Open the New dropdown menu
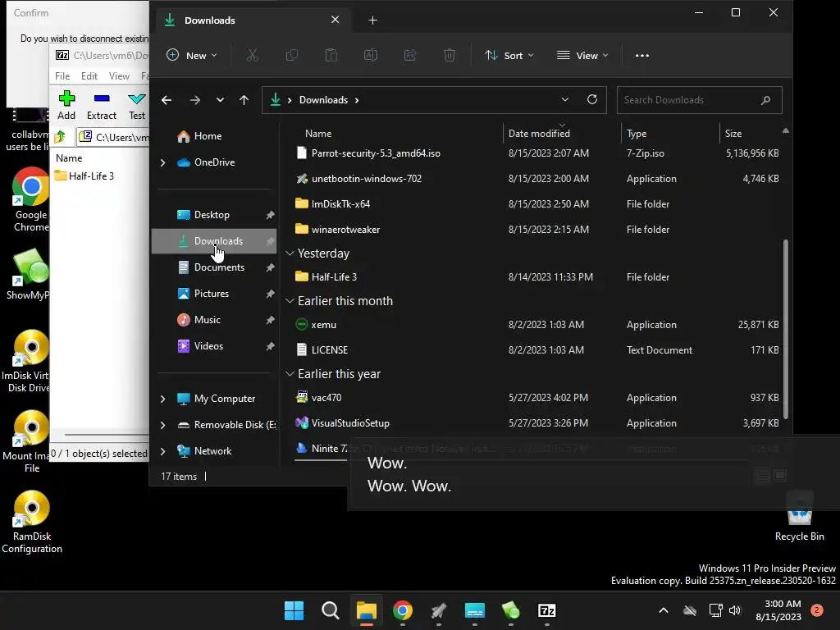Viewport: 840px width, 630px height. pyautogui.click(x=192, y=55)
